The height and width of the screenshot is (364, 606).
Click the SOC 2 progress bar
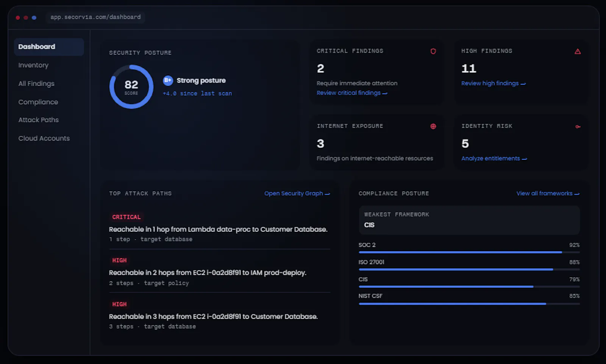(469, 252)
